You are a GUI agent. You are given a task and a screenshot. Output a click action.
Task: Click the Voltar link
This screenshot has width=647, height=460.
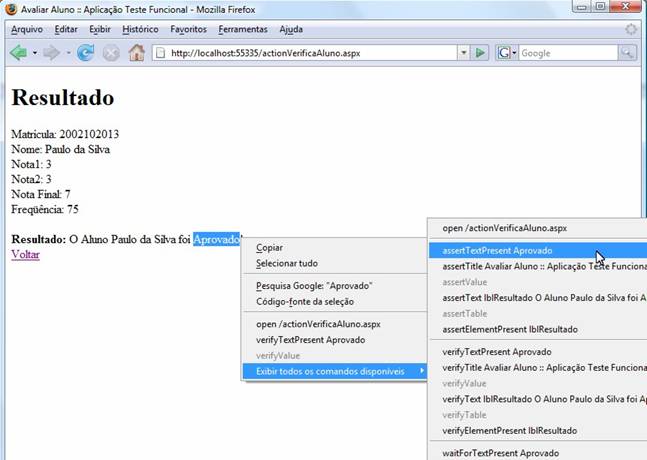pos(25,255)
